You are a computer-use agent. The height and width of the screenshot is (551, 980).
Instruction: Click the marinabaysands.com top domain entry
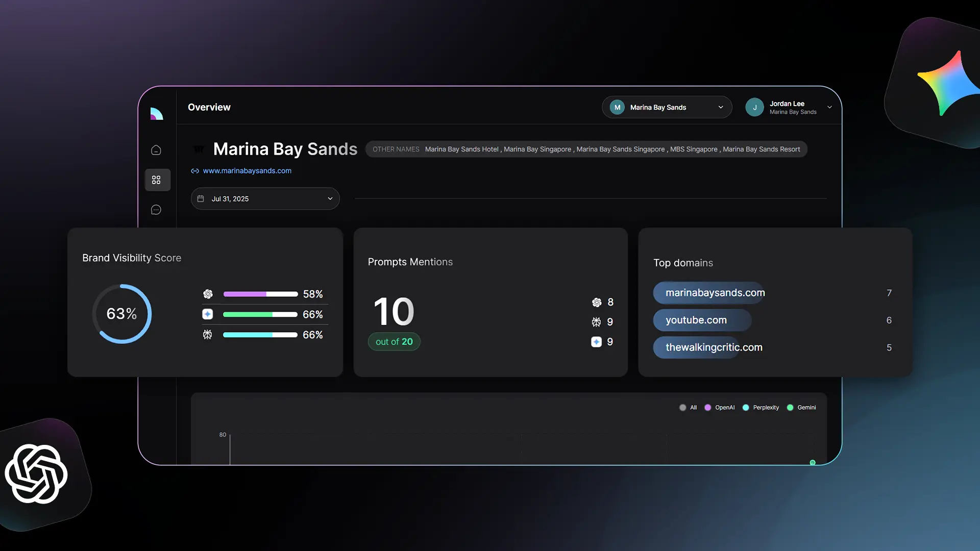715,293
